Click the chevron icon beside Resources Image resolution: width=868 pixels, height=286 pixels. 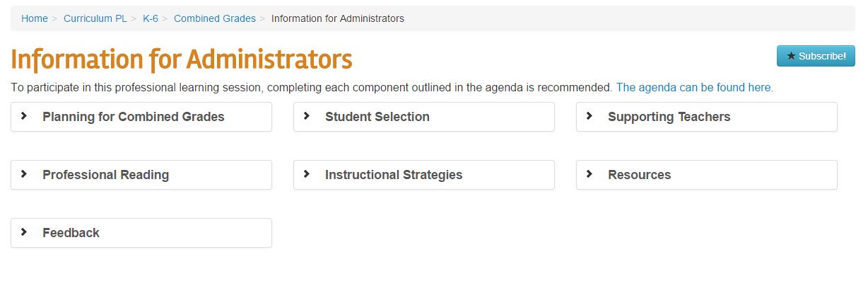tap(590, 174)
